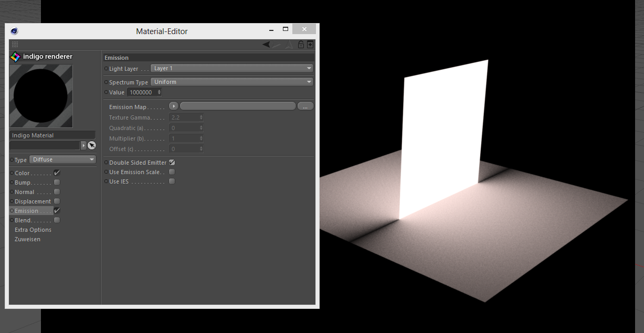Click the Cinema 4D logo in title bar
This screenshot has width=644, height=333.
click(x=14, y=31)
